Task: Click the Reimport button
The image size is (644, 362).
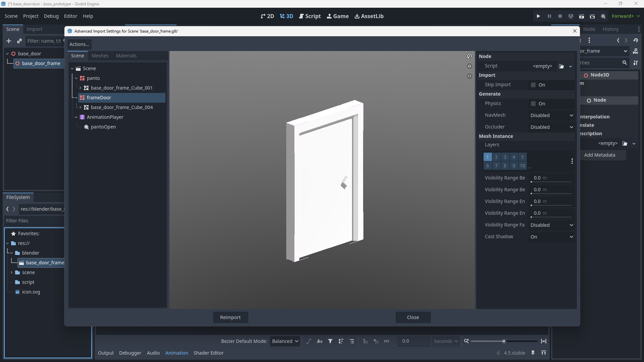Action: click(x=230, y=317)
